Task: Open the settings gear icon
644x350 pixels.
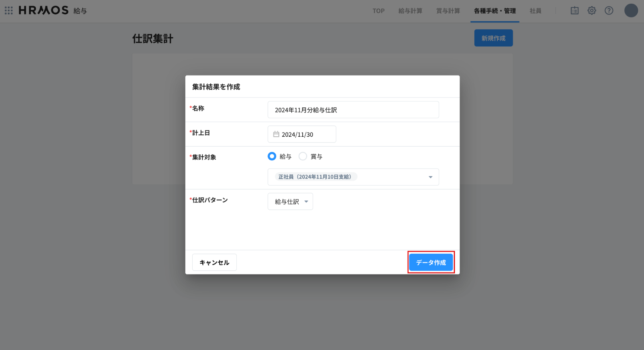Action: click(x=592, y=11)
